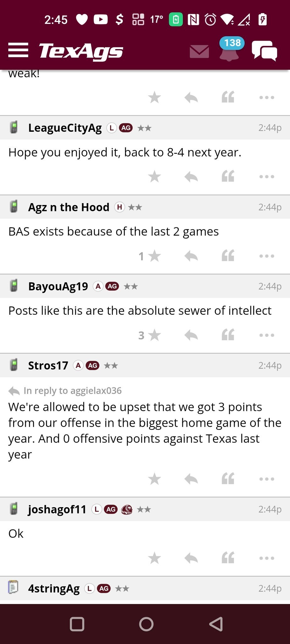
Task: Open private messages envelope icon
Action: [x=199, y=51]
